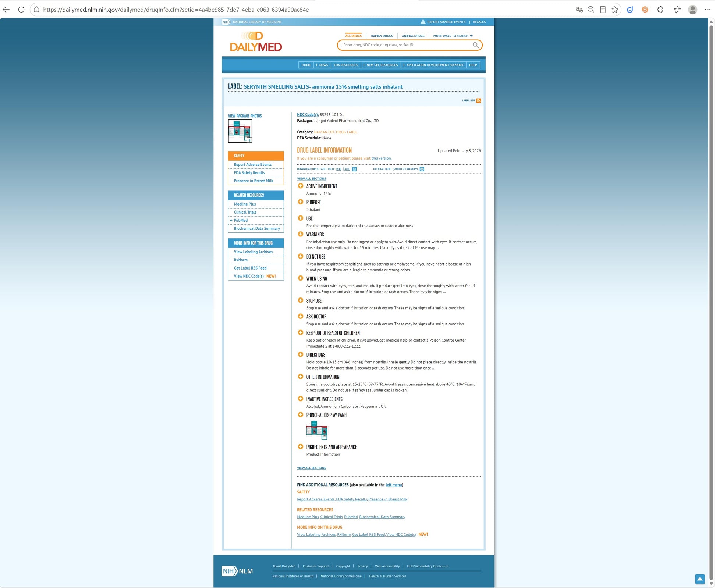Screen dimensions: 716x588
Task: Open the News menu item
Action: (x=322, y=65)
